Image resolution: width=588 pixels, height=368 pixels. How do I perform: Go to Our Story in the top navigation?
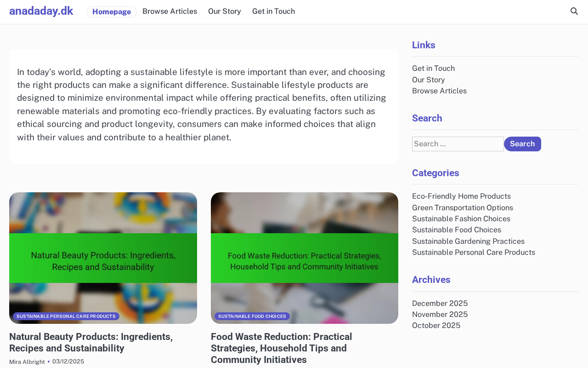click(224, 11)
